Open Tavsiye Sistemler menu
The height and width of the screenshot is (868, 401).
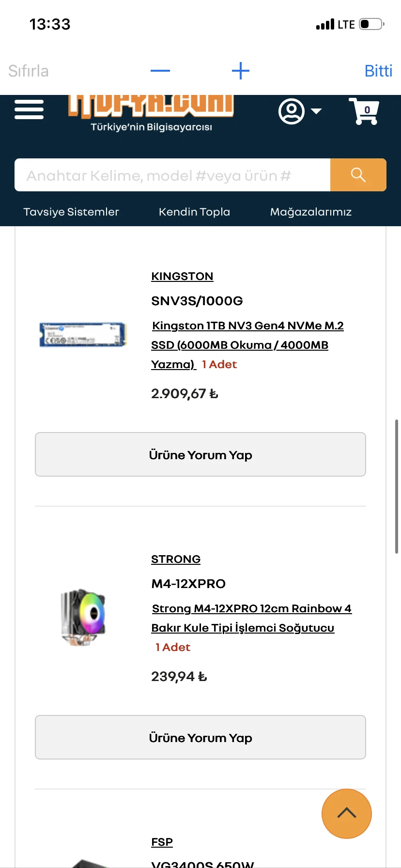point(71,212)
